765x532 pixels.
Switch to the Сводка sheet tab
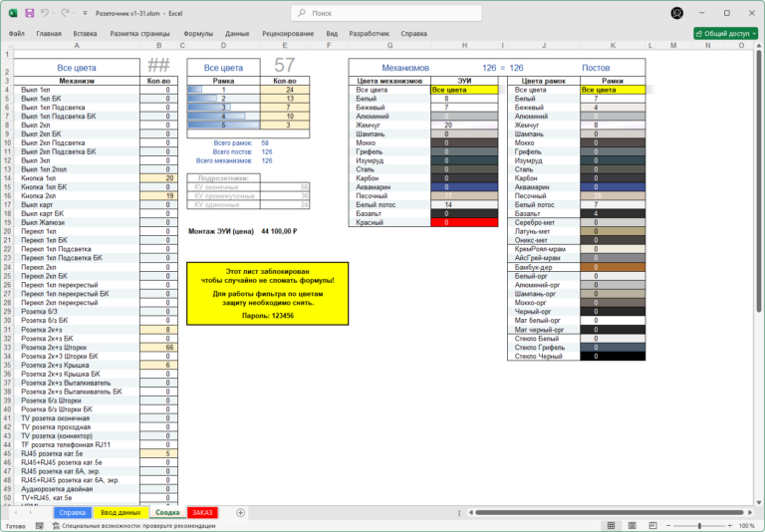[167, 512]
